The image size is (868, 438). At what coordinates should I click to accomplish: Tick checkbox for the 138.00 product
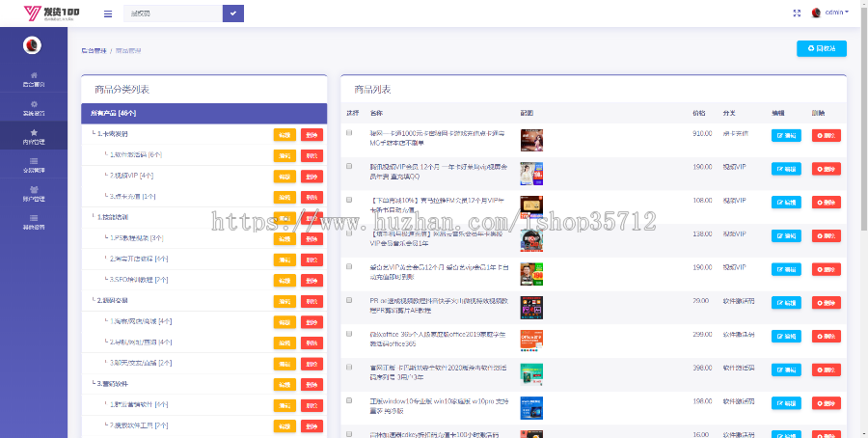(x=349, y=233)
